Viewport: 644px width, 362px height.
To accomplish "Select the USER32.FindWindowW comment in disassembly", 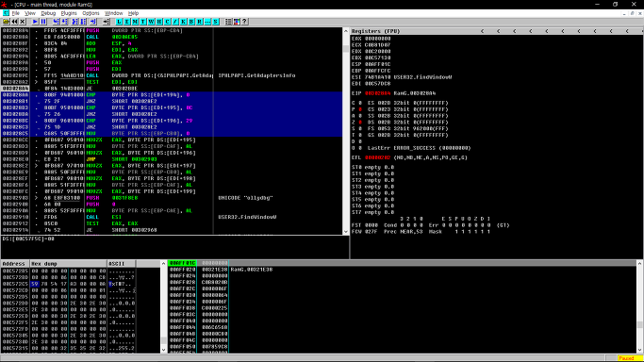I will (247, 217).
